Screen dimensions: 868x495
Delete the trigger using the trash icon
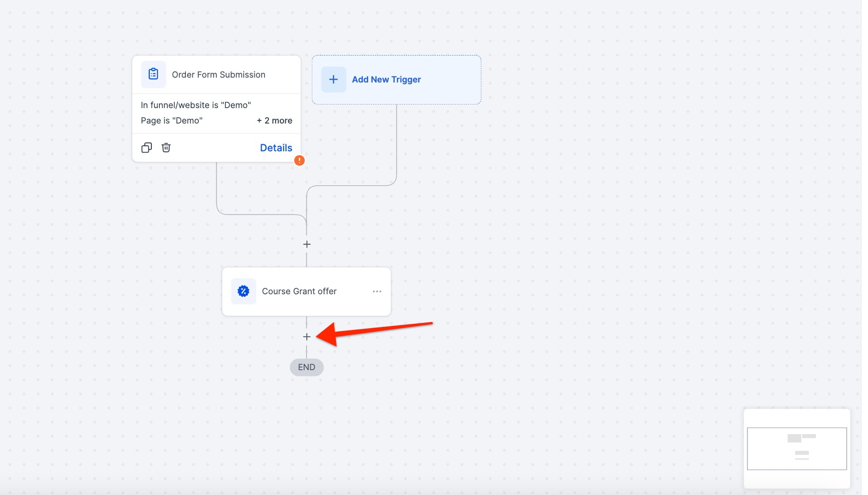click(166, 148)
